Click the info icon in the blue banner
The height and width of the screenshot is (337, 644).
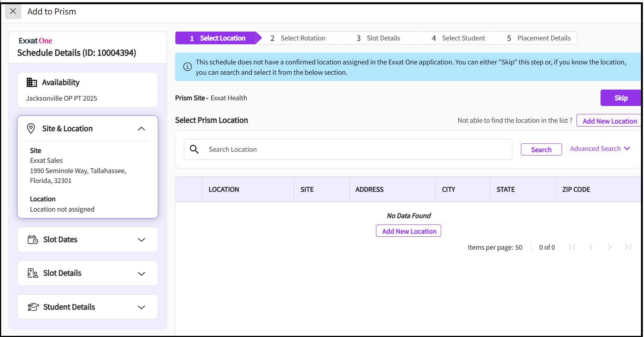point(188,67)
